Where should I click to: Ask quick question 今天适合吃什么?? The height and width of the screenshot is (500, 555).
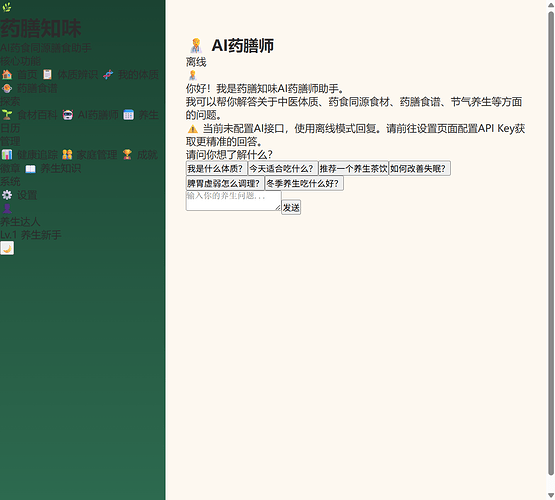tap(283, 168)
